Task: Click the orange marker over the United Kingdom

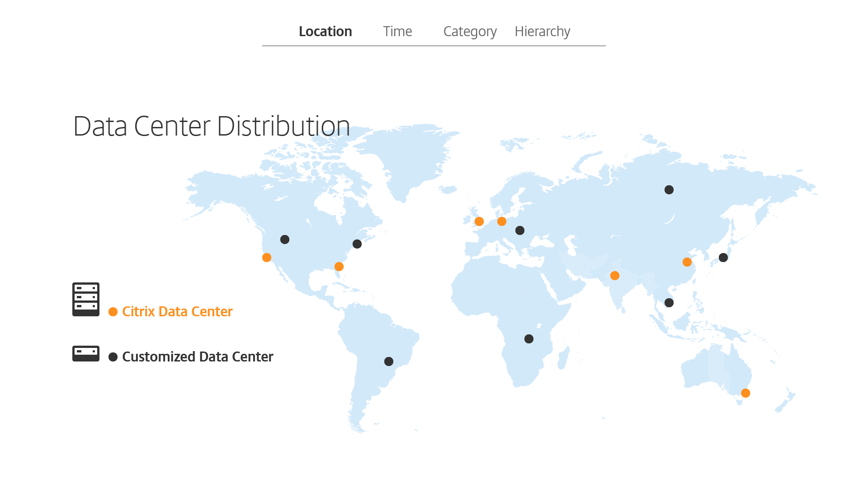Action: point(479,221)
